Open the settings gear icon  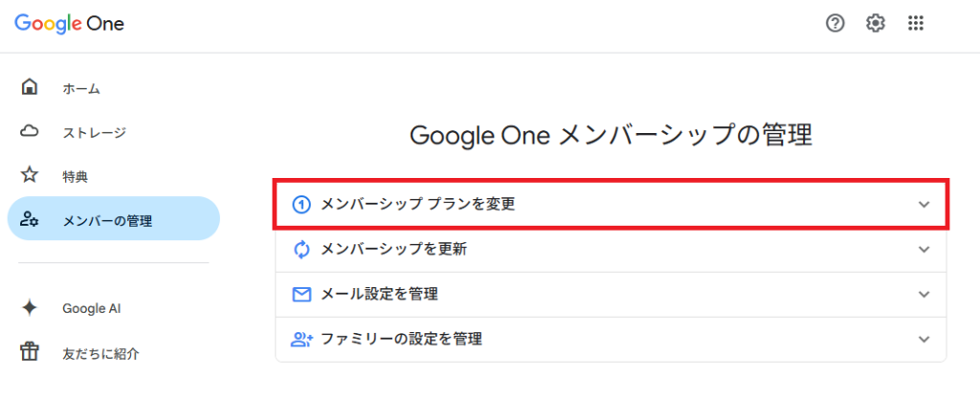[x=876, y=24]
